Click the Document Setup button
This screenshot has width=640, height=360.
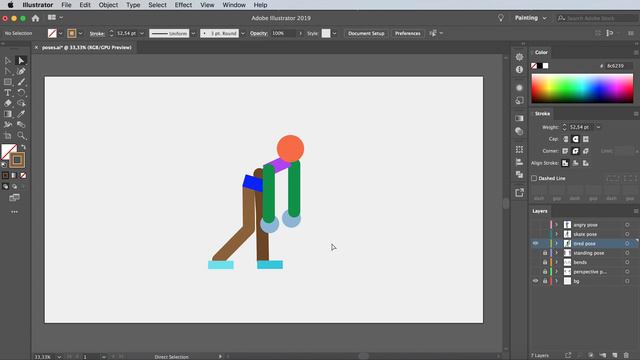tap(366, 33)
